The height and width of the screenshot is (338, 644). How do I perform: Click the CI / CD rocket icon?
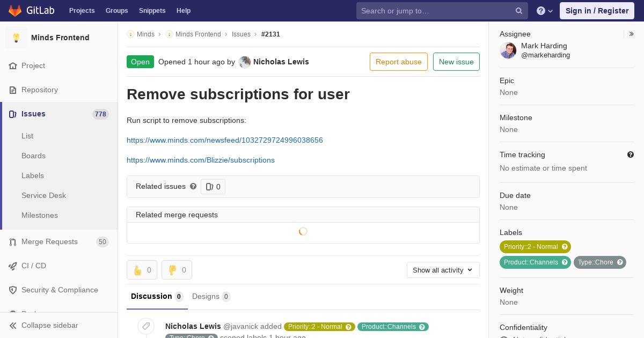click(x=13, y=266)
